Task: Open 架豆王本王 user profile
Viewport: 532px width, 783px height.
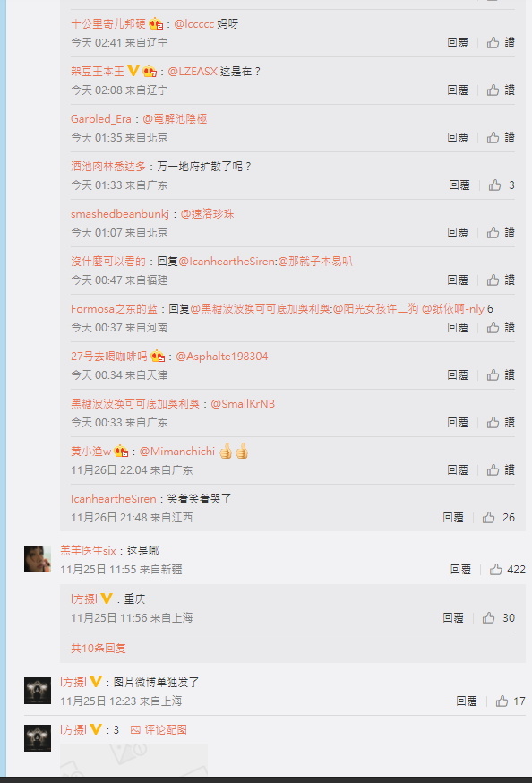Action: point(98,72)
